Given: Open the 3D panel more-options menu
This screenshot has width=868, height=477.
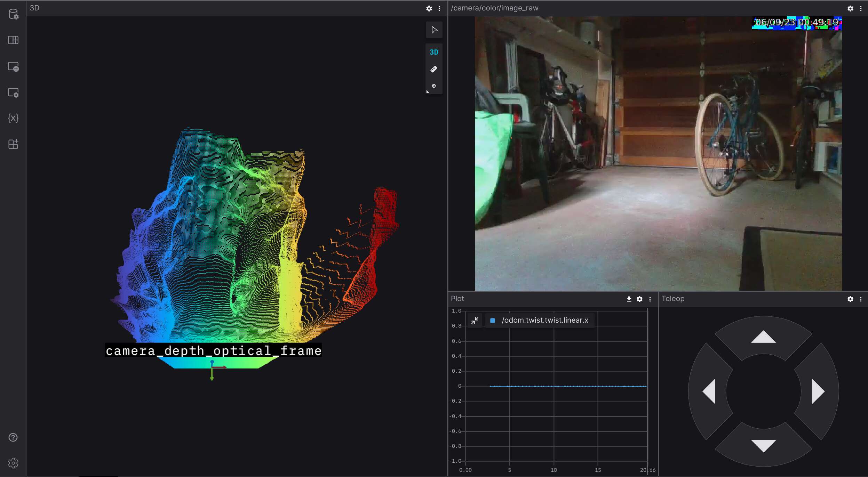Looking at the screenshot, I should pos(439,8).
